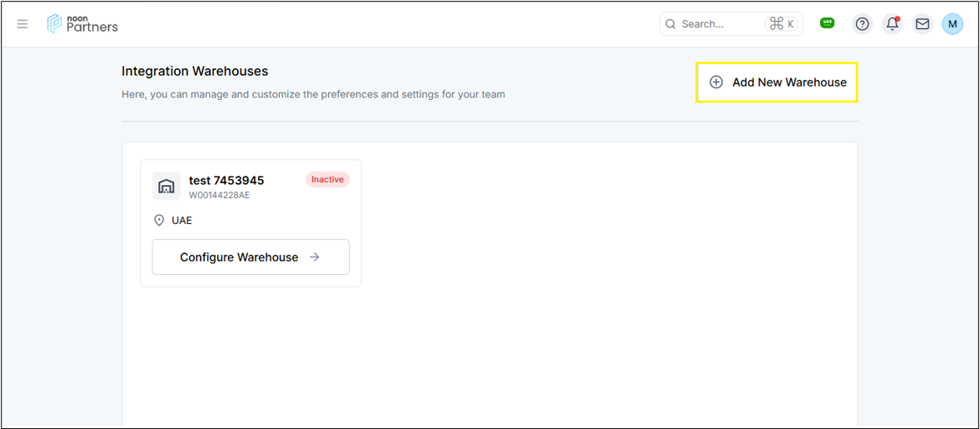Click the arrow inside Configure Warehouse

315,257
